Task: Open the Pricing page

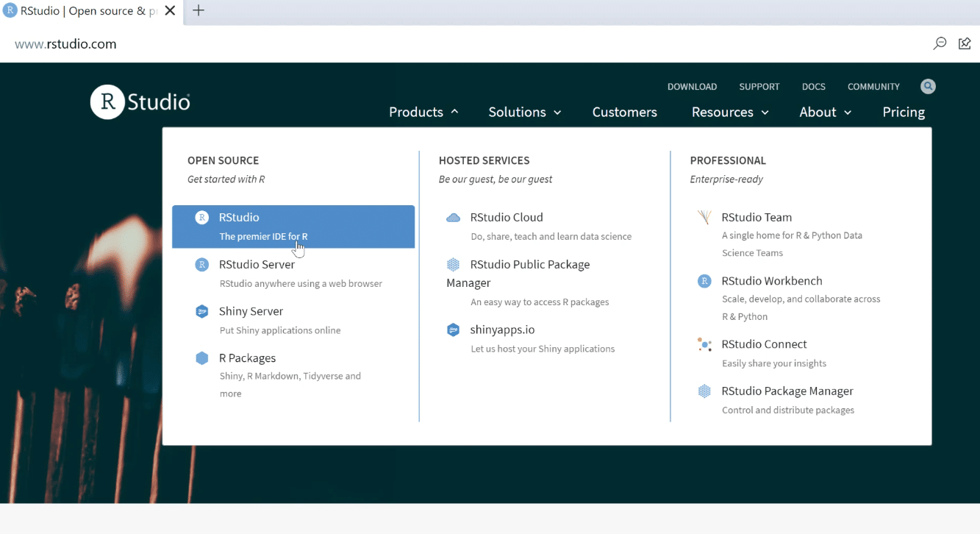Action: click(x=904, y=112)
